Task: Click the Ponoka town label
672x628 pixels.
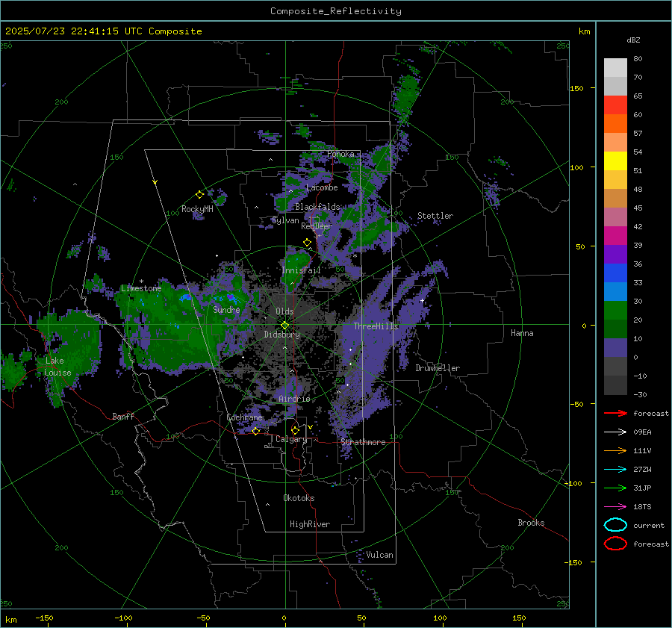Action: click(340, 154)
